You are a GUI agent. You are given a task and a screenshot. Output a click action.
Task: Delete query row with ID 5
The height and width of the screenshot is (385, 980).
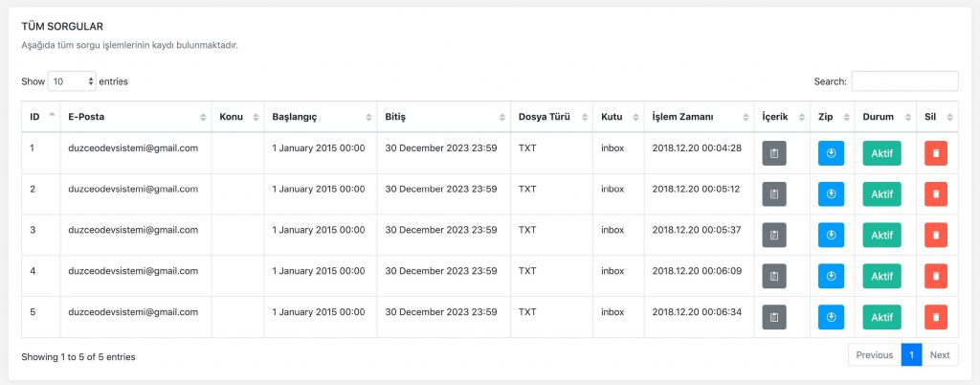coord(936,317)
